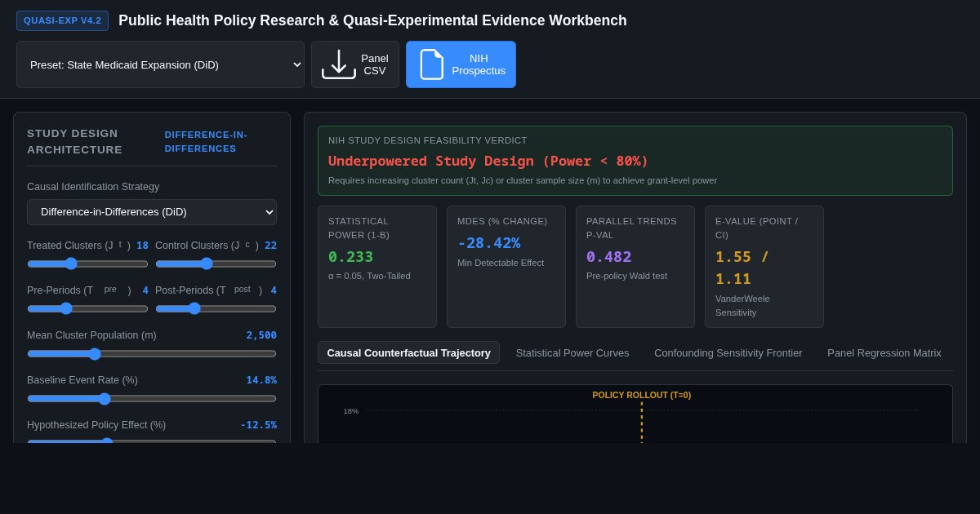The width and height of the screenshot is (980, 514).
Task: Open the Preset State Medicaid Expansion dropdown
Action: pos(160,64)
